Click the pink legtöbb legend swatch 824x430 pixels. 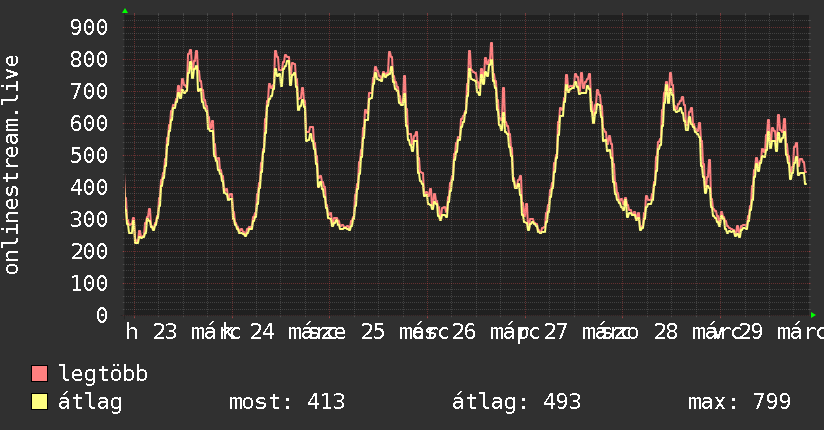click(39, 373)
